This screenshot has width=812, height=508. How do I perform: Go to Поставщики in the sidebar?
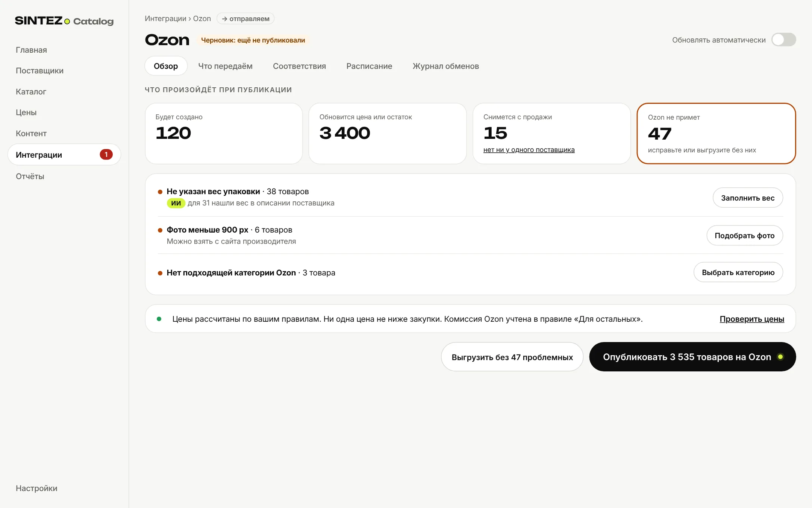(39, 71)
